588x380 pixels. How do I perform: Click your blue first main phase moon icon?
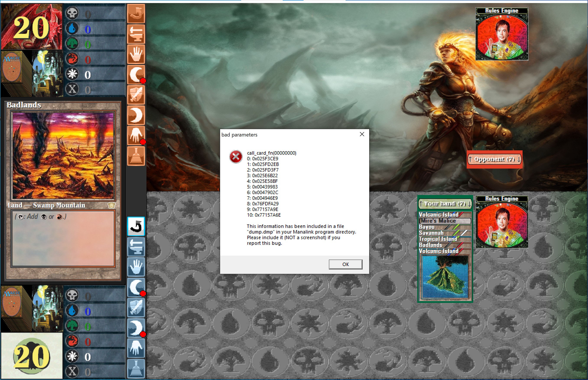click(x=136, y=287)
